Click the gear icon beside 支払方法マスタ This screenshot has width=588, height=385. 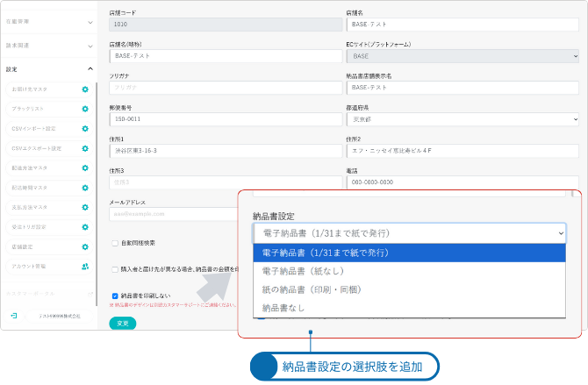[x=85, y=207]
